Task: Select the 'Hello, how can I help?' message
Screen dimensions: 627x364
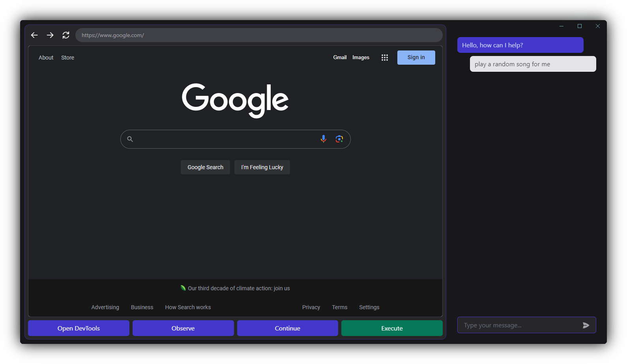Action: point(520,45)
